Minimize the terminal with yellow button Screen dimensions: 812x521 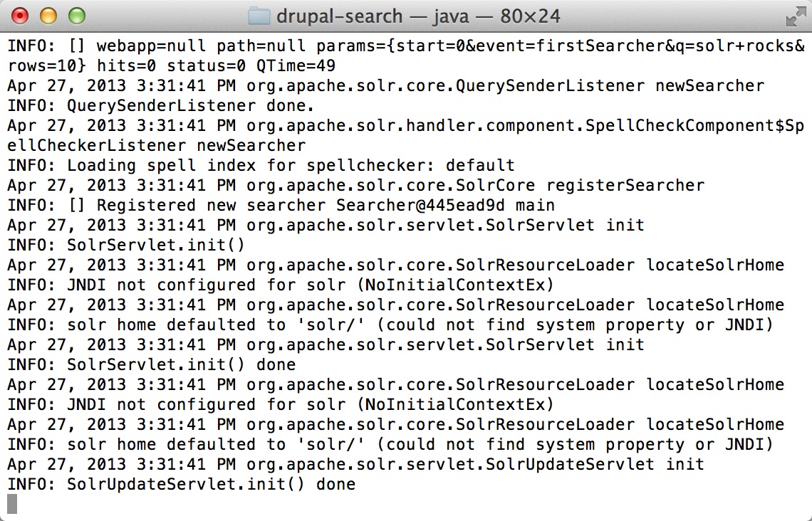click(x=48, y=16)
